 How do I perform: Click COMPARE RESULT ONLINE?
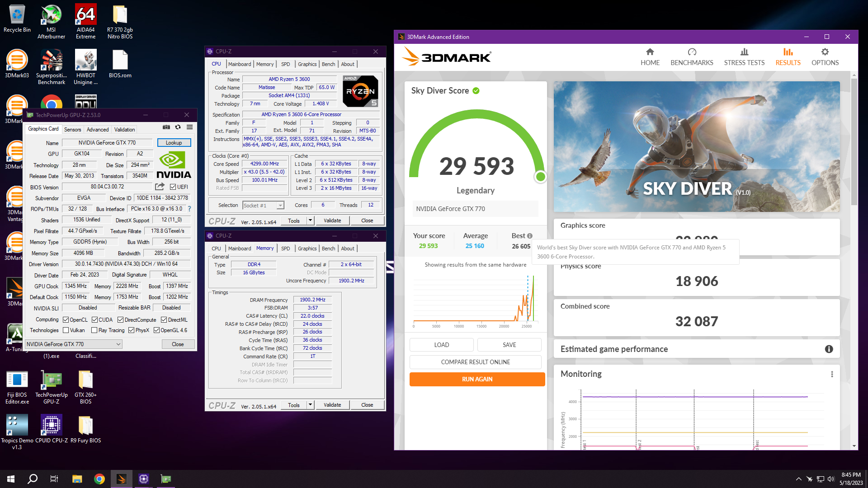[476, 362]
